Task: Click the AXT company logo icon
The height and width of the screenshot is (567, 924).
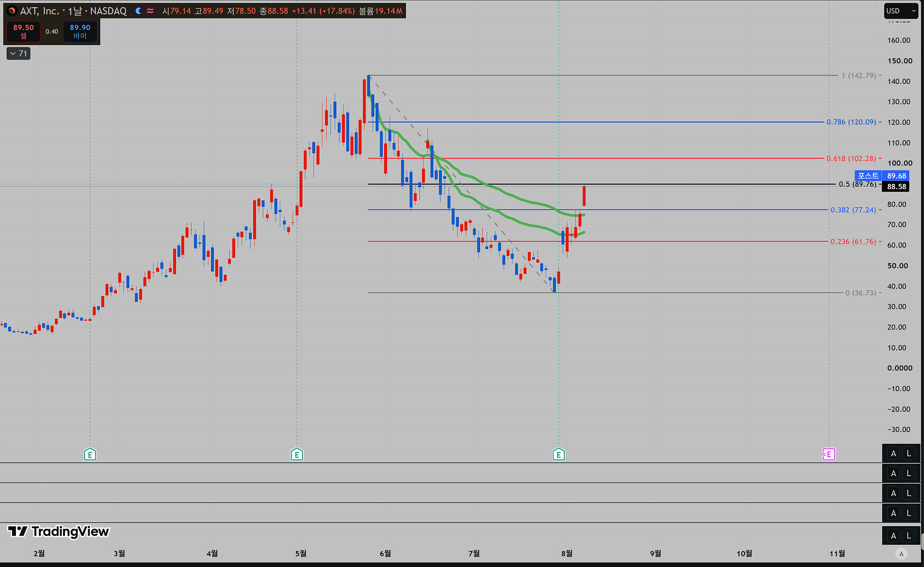Action: pos(12,11)
